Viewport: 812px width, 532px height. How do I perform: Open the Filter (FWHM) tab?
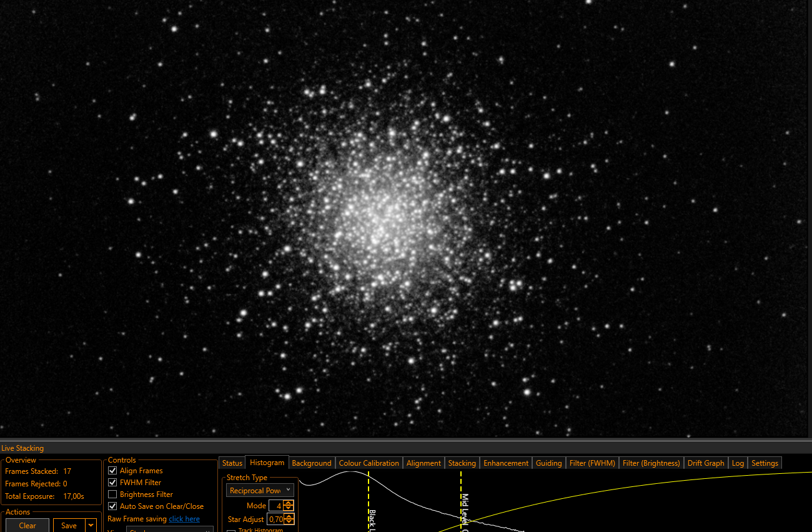point(592,463)
